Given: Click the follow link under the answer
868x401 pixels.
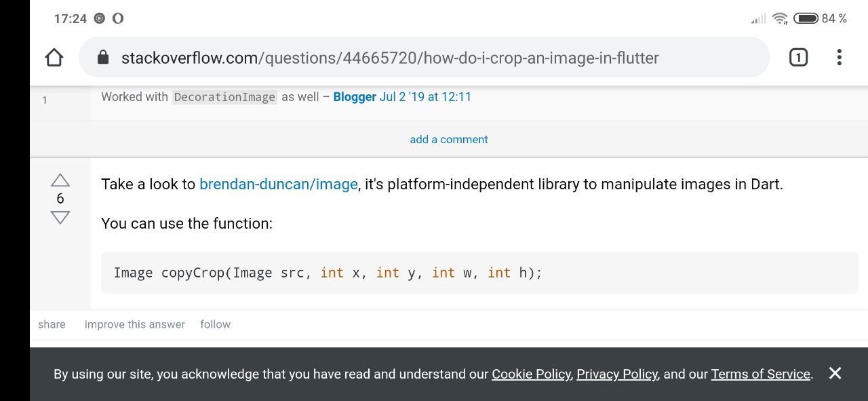Looking at the screenshot, I should point(216,324).
